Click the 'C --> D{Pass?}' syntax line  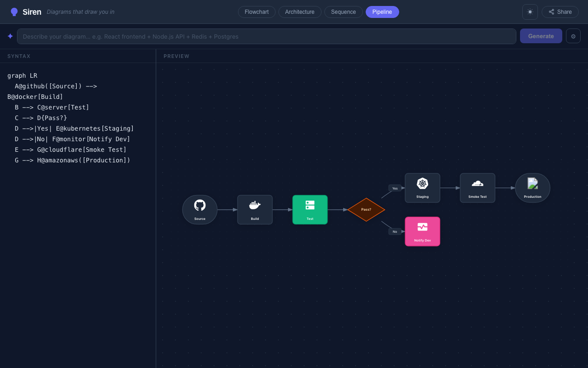pyautogui.click(x=41, y=118)
